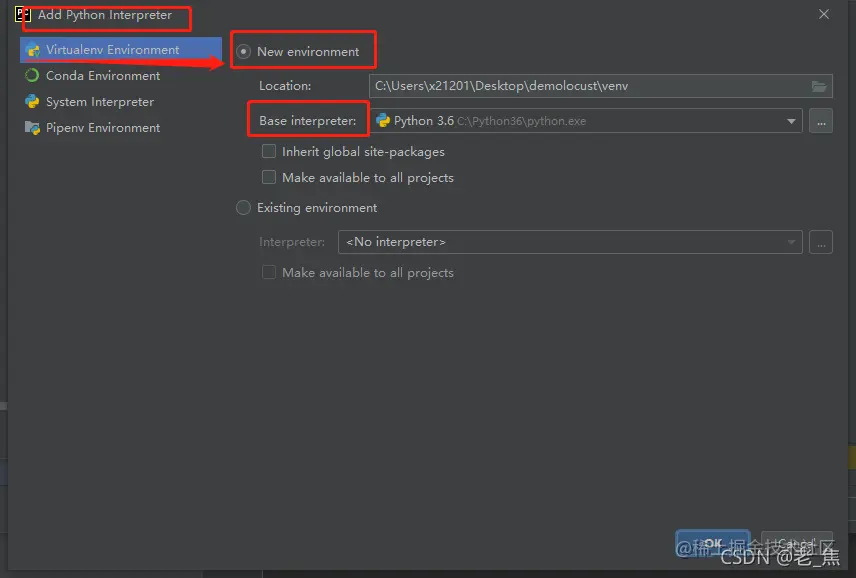This screenshot has width=856, height=578.
Task: Click the Virtualenv Environment python icon
Action: [x=33, y=50]
